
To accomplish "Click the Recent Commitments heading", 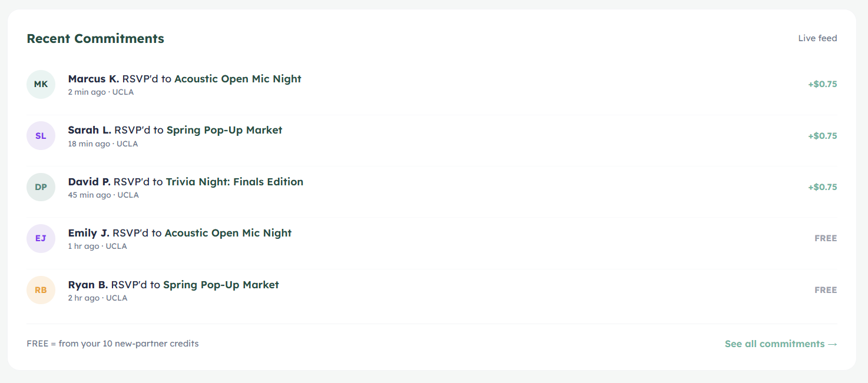I will (x=95, y=39).
